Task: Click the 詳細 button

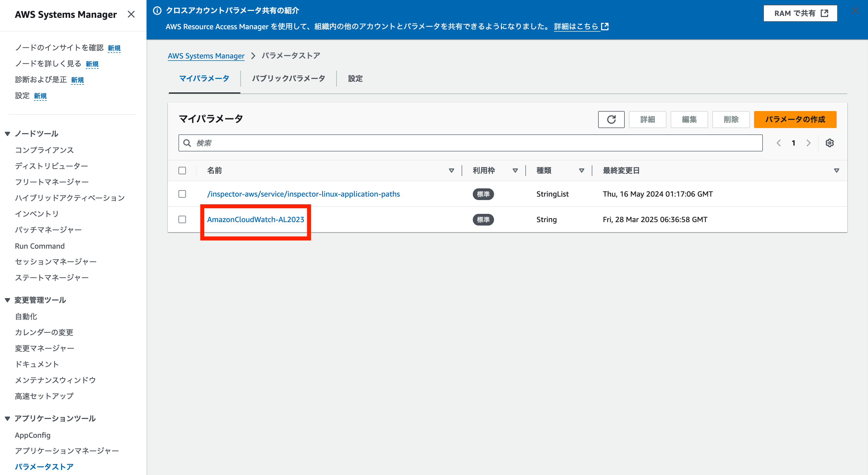Action: [647, 119]
